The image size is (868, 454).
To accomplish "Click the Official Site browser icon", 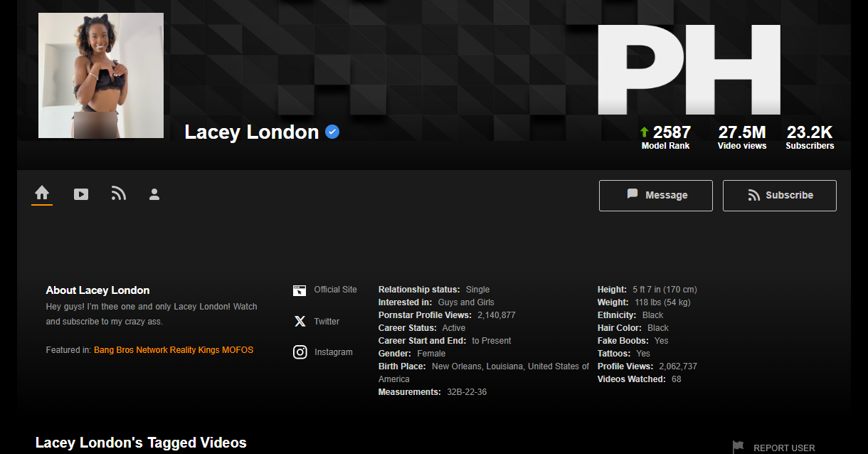I will [x=300, y=290].
